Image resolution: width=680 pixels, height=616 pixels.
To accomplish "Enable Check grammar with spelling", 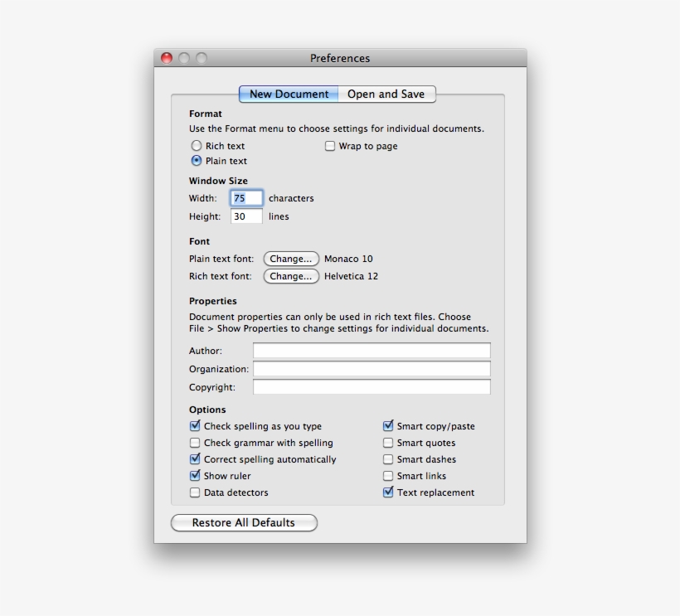I will click(x=195, y=442).
